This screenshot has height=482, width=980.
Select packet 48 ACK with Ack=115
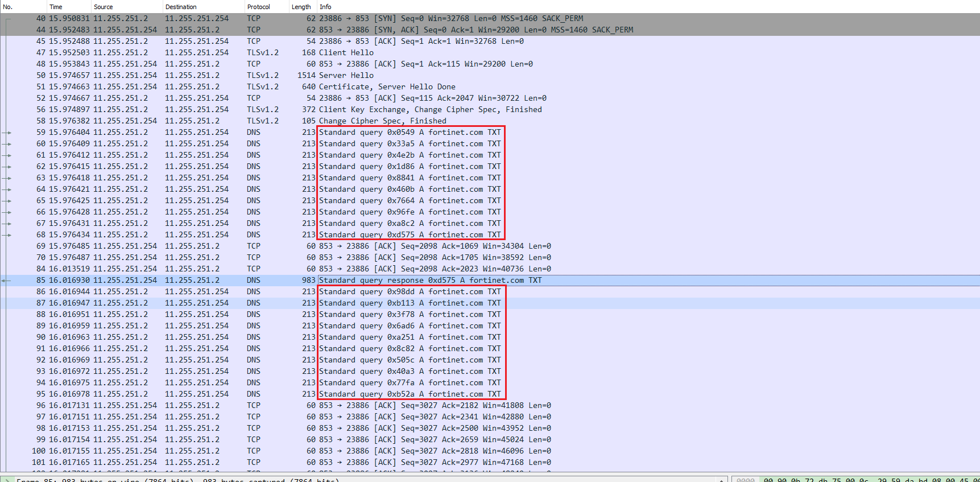click(x=490, y=64)
